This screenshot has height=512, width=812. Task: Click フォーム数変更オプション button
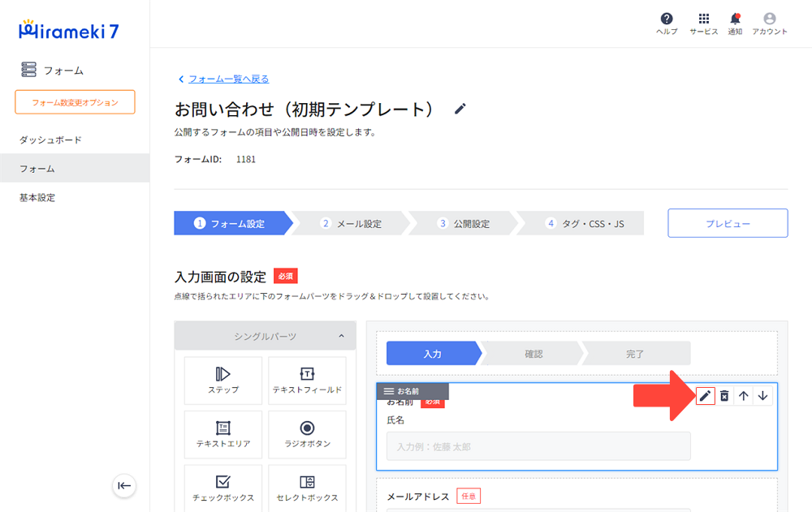click(x=75, y=102)
